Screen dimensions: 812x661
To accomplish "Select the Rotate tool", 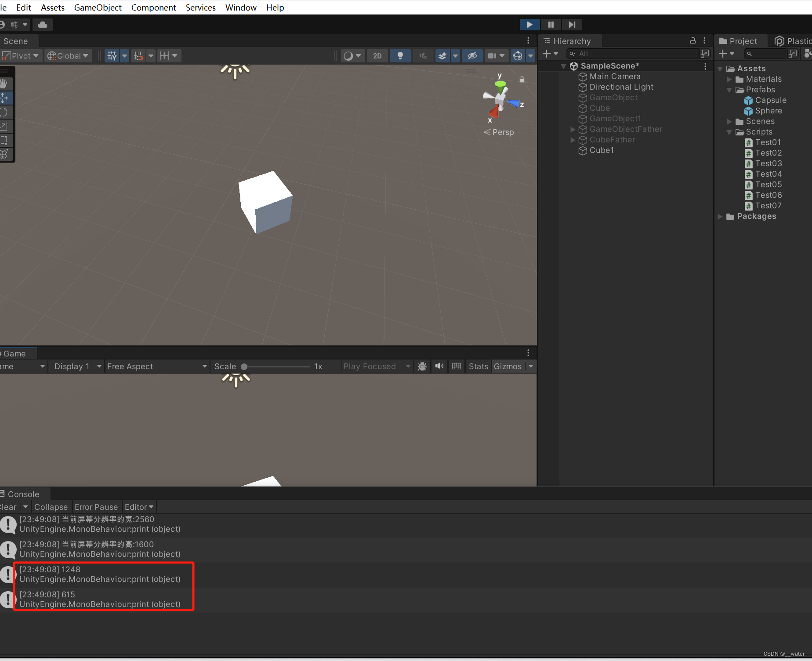I will 6,112.
